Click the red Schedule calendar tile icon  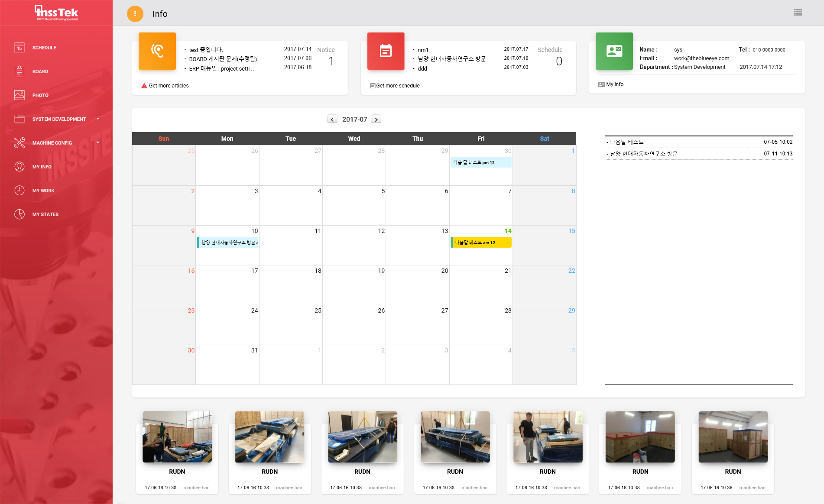point(386,51)
